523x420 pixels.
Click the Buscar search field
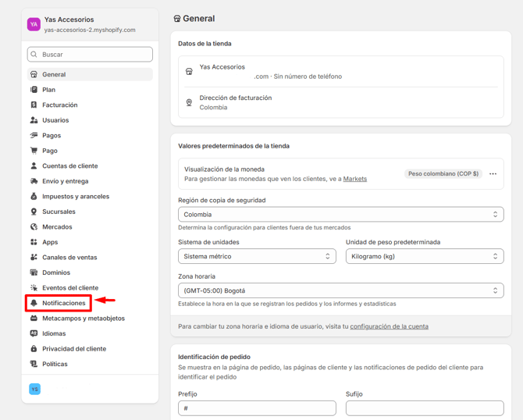91,55
